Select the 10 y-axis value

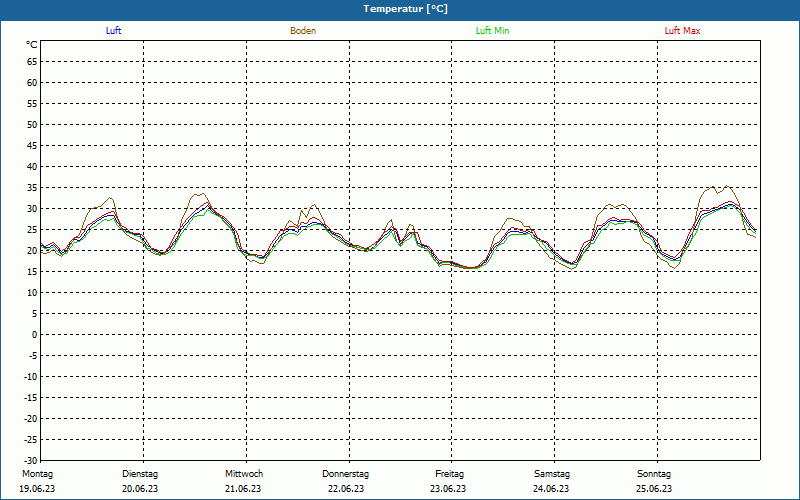(32, 293)
